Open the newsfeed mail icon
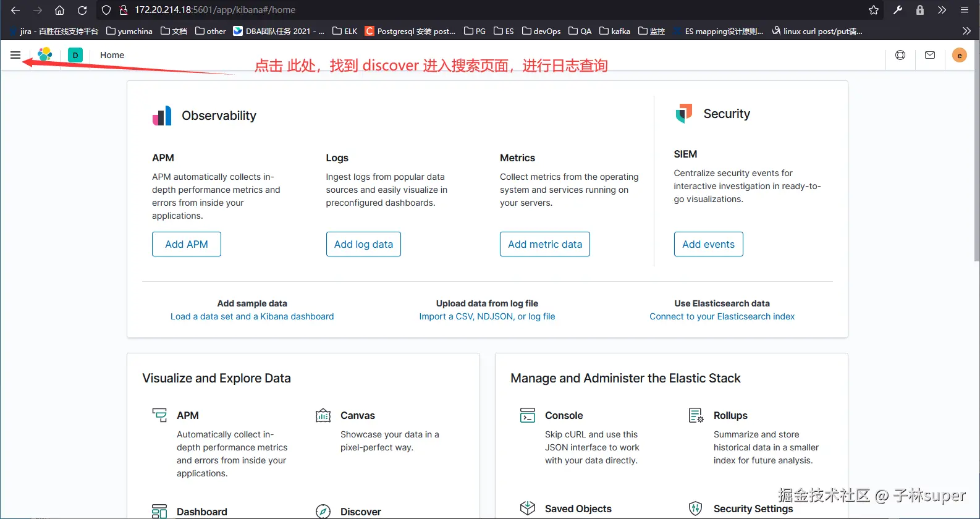Viewport: 980px width, 519px height. click(x=930, y=55)
